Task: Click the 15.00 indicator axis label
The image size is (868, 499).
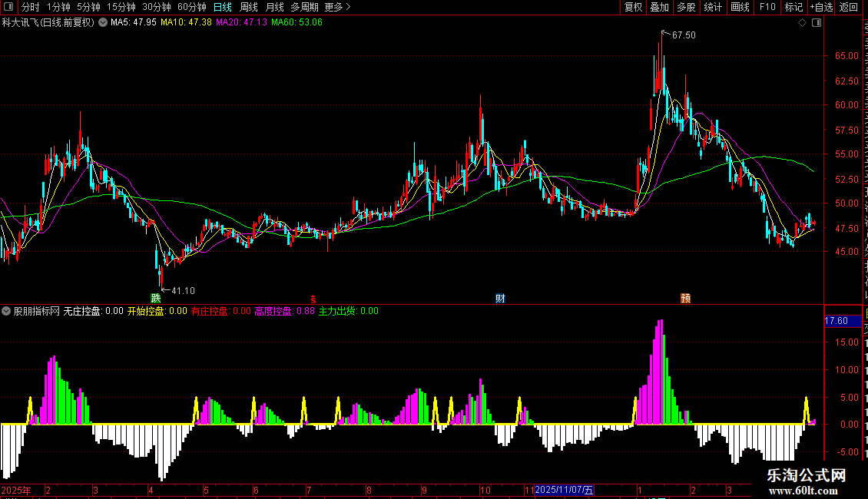Action: [x=847, y=342]
